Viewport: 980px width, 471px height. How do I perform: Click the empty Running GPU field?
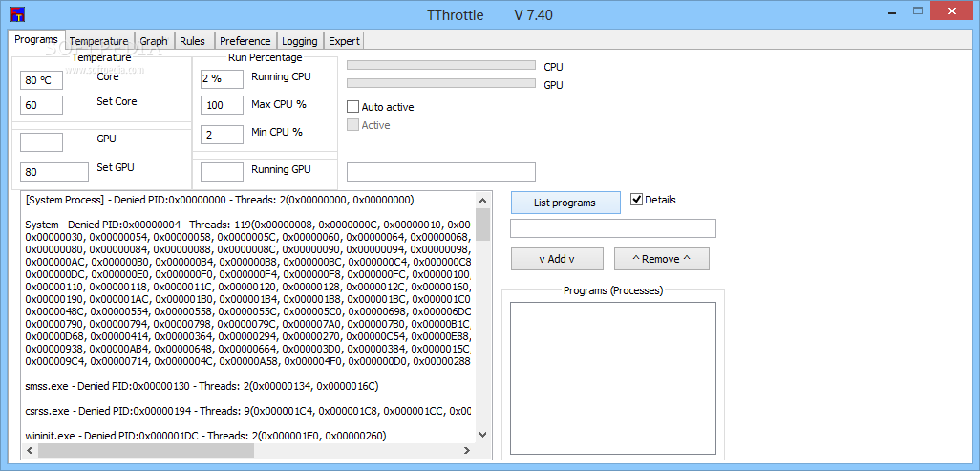pyautogui.click(x=222, y=172)
